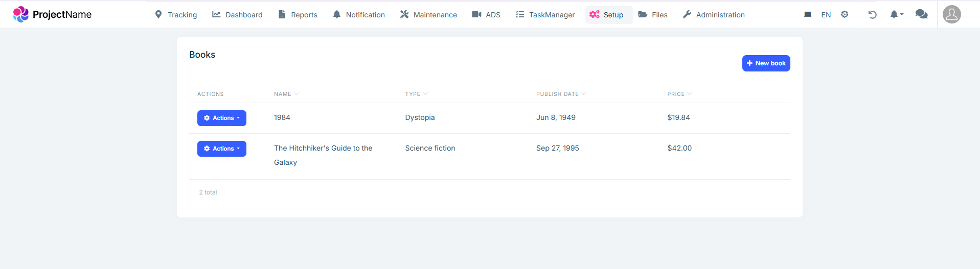The width and height of the screenshot is (980, 269).
Task: Go to the Reports menu item
Action: tap(298, 15)
